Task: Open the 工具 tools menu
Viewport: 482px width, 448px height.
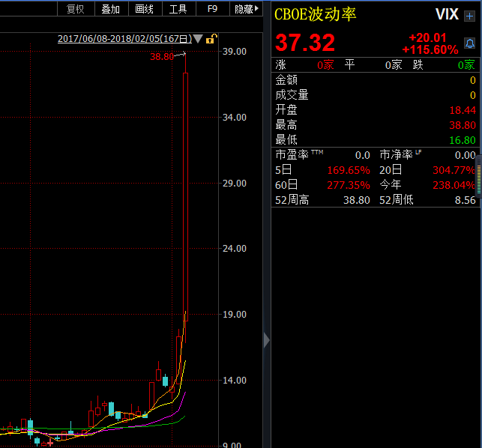Action: point(178,9)
